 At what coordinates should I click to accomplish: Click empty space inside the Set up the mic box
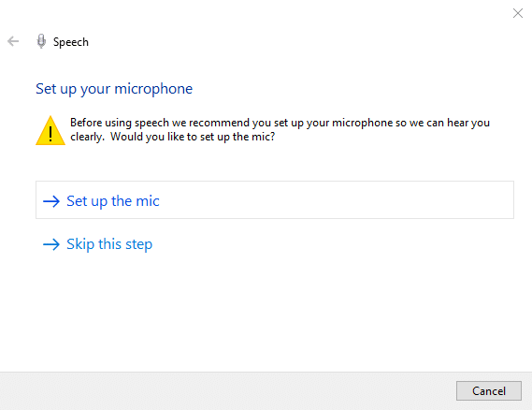336,199
